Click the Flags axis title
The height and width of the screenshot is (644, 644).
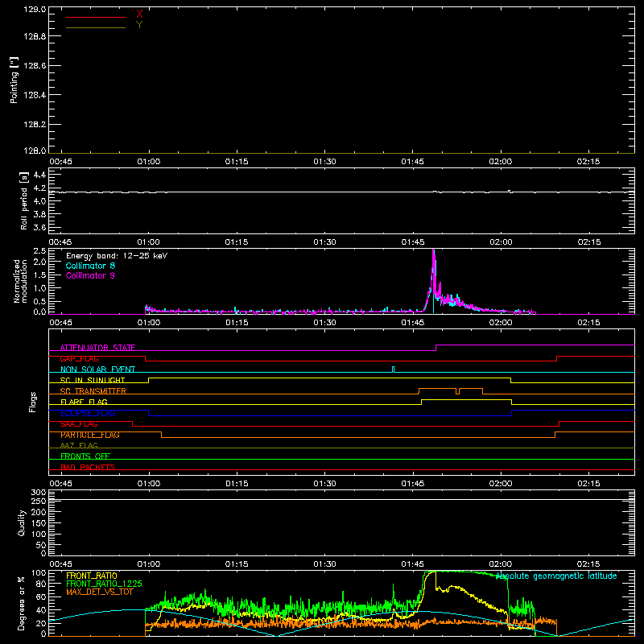32,402
